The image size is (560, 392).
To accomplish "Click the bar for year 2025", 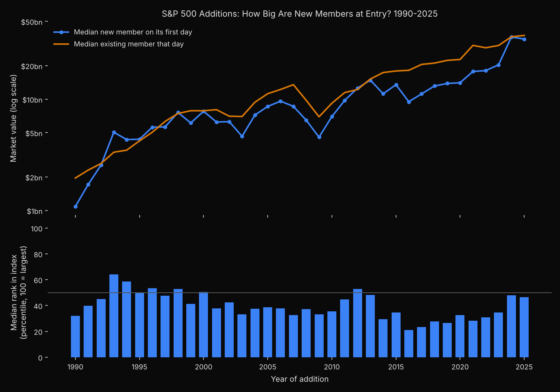I will click(524, 327).
